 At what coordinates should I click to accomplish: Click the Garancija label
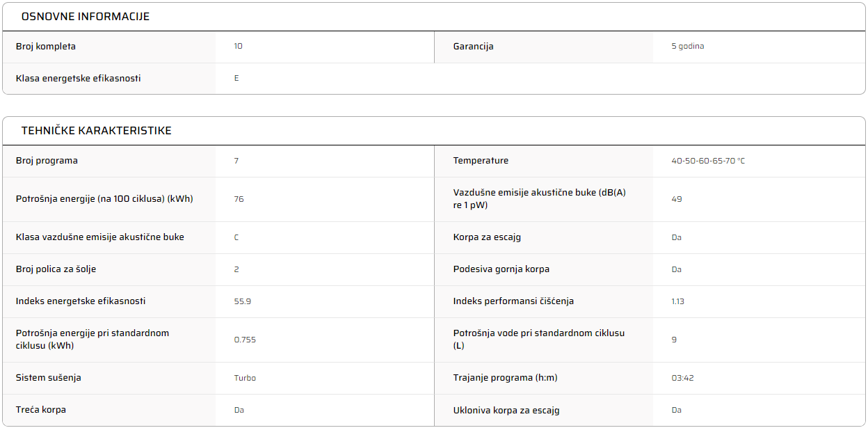click(474, 47)
